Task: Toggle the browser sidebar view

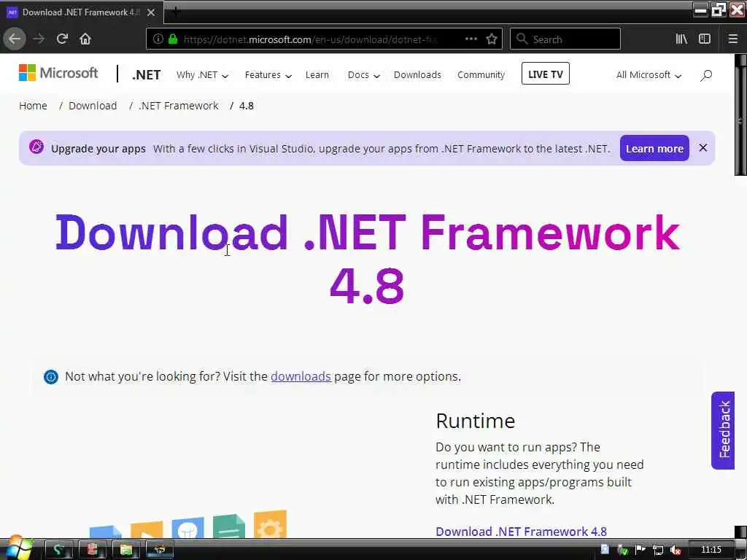Action: [705, 39]
